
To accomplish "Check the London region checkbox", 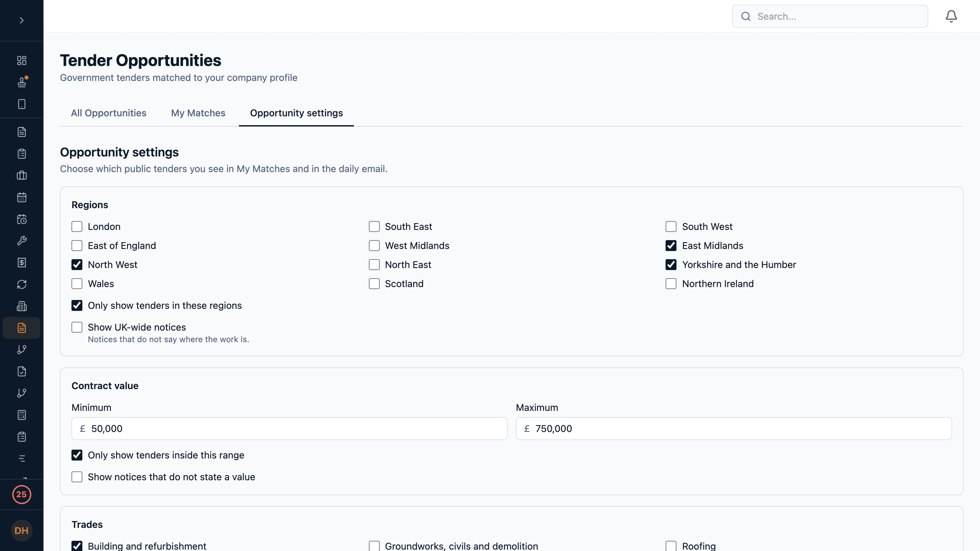I will coord(77,227).
